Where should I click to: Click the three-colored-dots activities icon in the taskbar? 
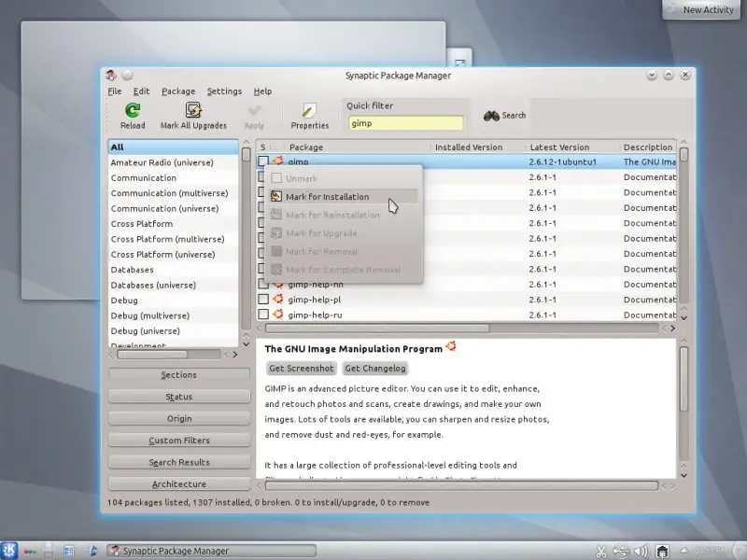point(30,552)
